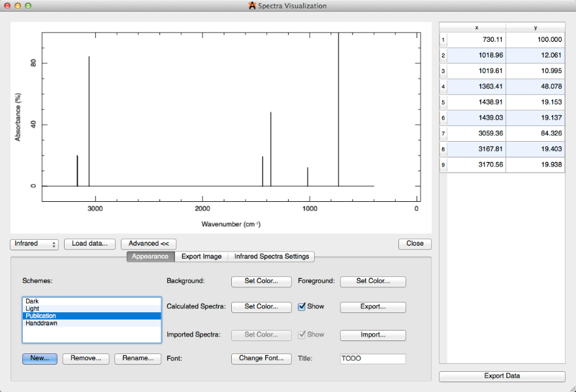Open the Infrared spectra type dropdown
Viewport: 576px width, 392px height.
tap(35, 244)
